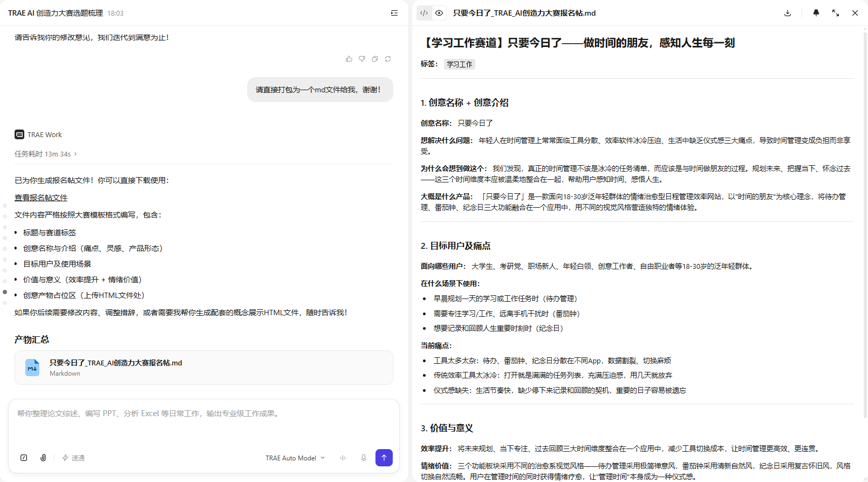The width and height of the screenshot is (868, 482).
Task: Click bullet 目标用户及使用场景
Action: (x=57, y=264)
